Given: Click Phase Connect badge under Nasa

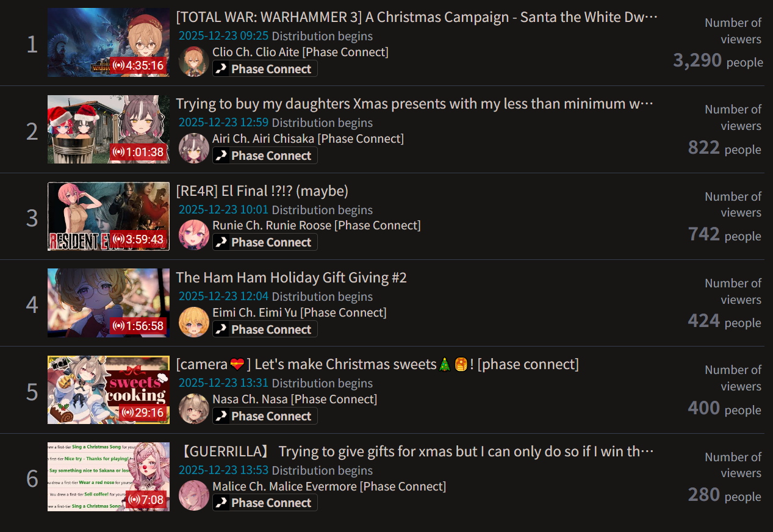Looking at the screenshot, I should (x=265, y=416).
